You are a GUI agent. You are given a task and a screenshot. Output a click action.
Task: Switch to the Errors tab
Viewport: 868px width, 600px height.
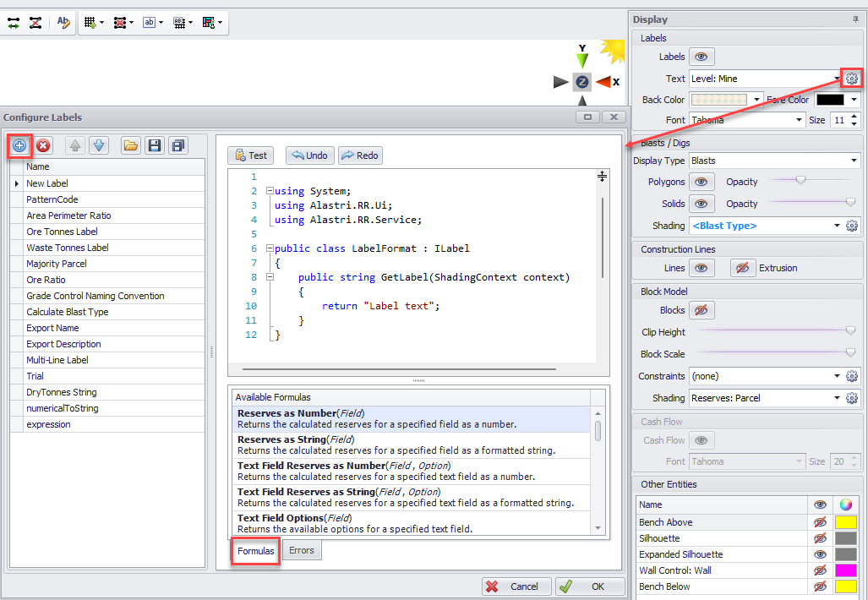click(x=302, y=550)
